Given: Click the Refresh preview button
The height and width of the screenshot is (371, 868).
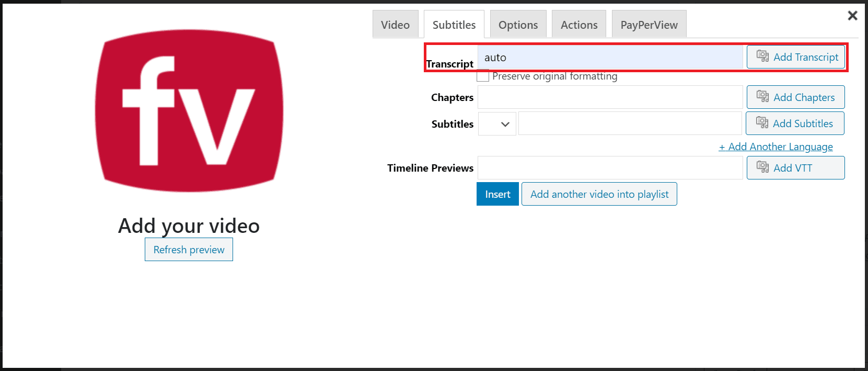Looking at the screenshot, I should pos(189,250).
